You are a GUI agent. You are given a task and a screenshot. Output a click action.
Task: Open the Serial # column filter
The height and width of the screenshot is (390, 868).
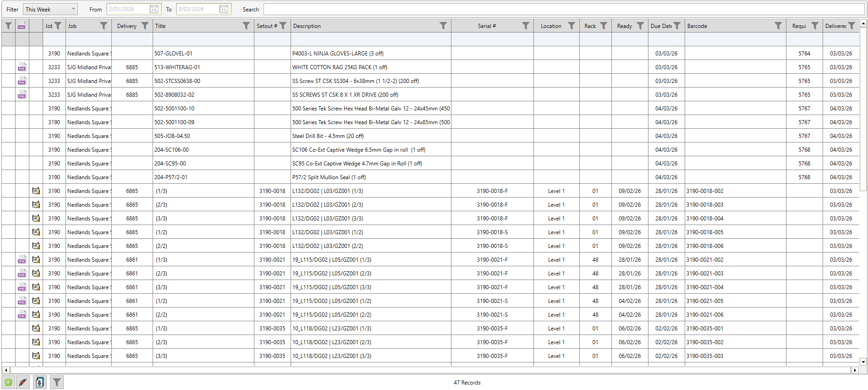click(526, 26)
